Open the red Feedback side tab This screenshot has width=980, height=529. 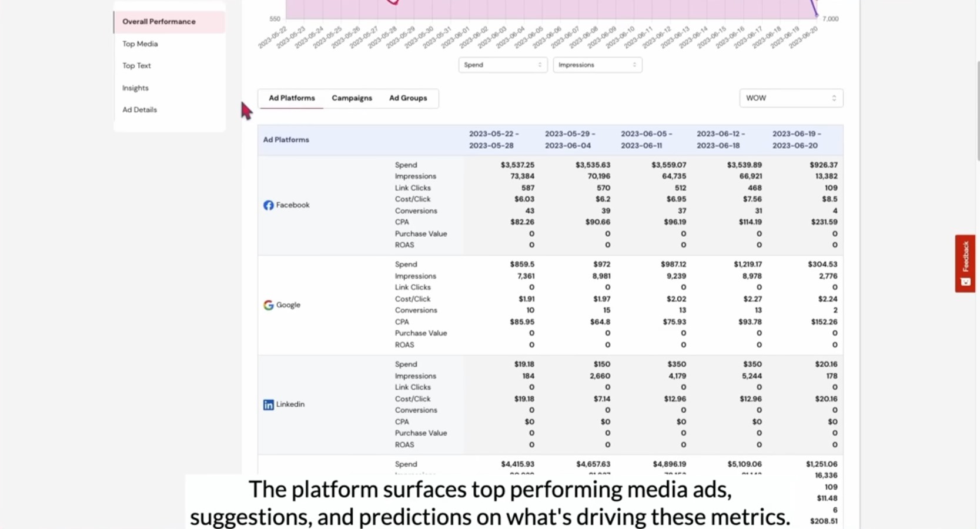965,263
